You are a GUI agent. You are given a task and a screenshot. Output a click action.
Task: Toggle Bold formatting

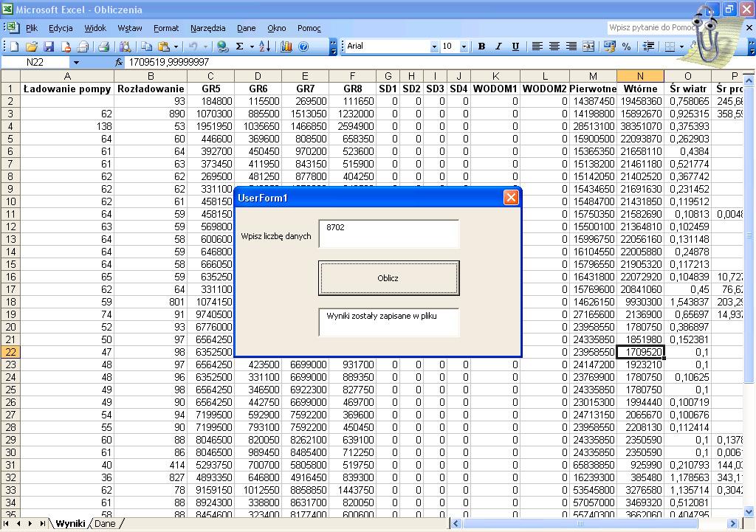(481, 46)
